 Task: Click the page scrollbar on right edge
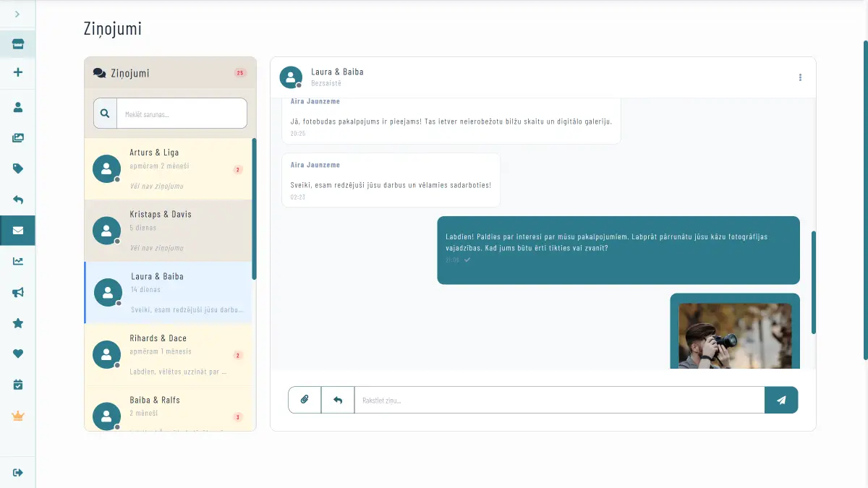click(865, 200)
